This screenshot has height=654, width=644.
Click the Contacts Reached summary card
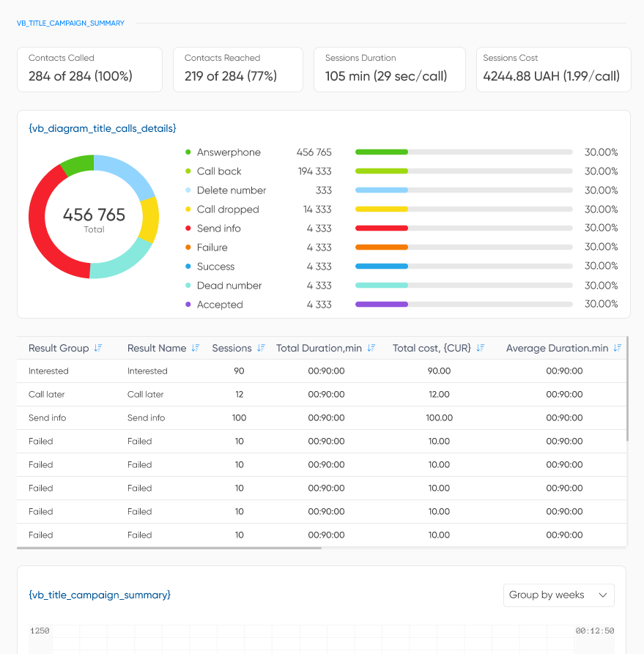pyautogui.click(x=237, y=69)
